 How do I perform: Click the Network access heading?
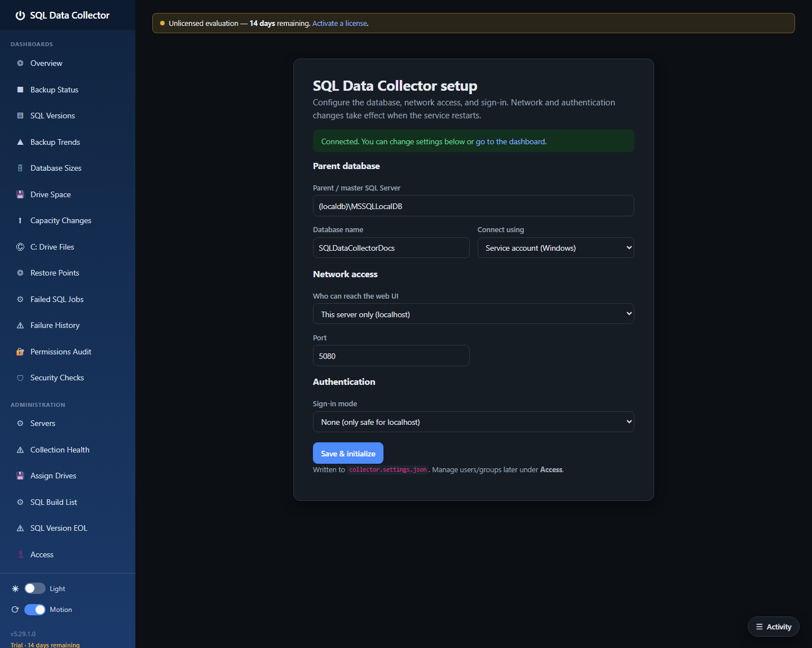(345, 274)
